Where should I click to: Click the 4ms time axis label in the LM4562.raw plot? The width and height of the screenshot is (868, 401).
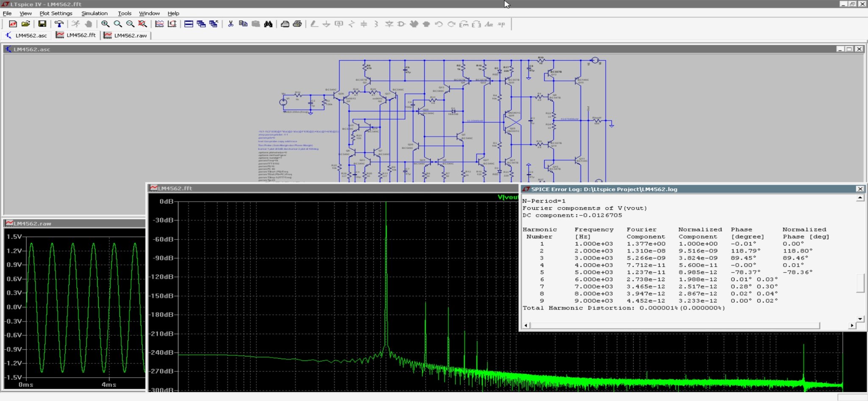pos(109,384)
